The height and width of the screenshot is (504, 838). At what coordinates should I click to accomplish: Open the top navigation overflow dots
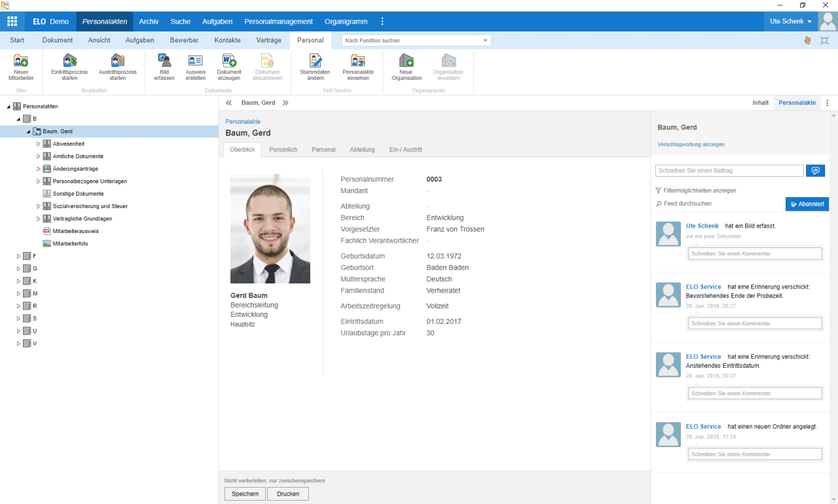pyautogui.click(x=382, y=22)
